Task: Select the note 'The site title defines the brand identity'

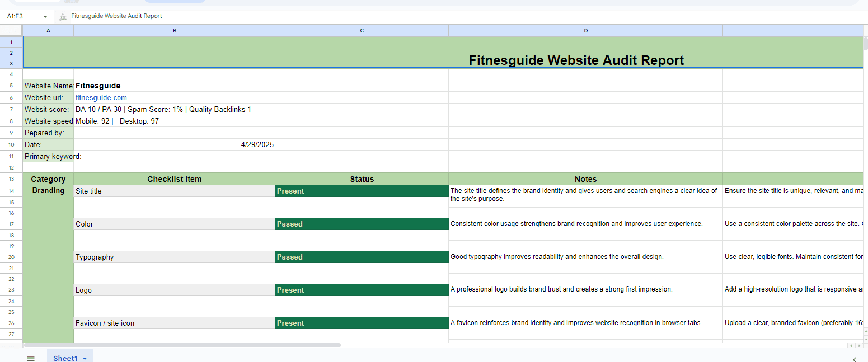Action: pyautogui.click(x=585, y=196)
